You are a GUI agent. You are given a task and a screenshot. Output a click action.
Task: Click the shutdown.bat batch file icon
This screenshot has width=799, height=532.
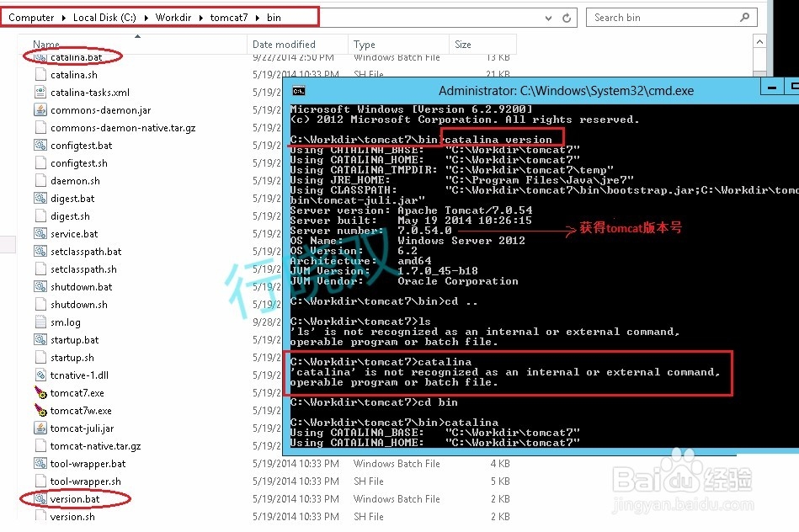click(x=40, y=286)
